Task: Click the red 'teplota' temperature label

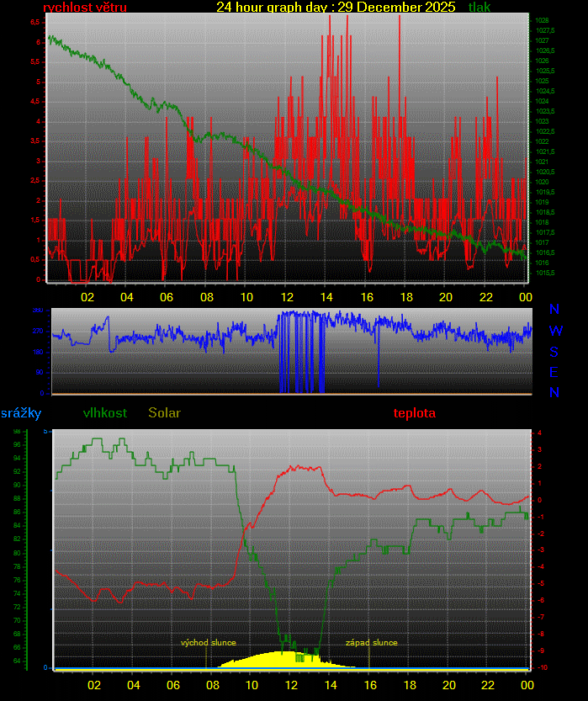Action: (x=414, y=413)
